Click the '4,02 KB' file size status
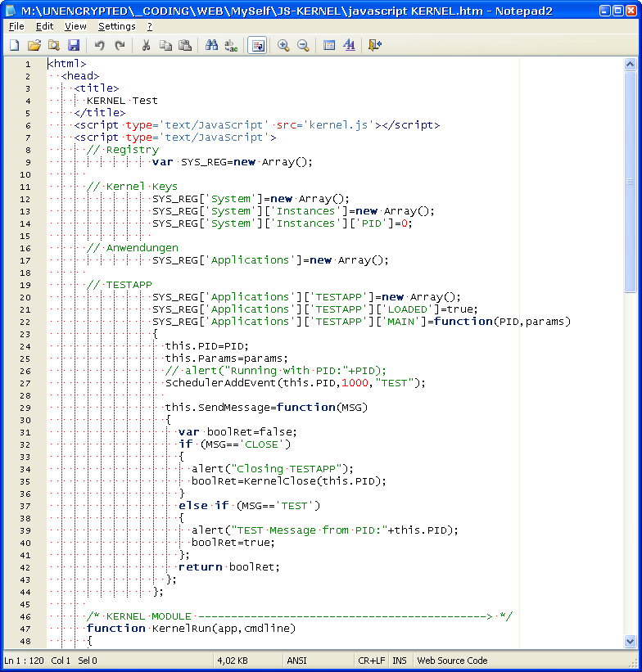The image size is (642, 672). (233, 661)
